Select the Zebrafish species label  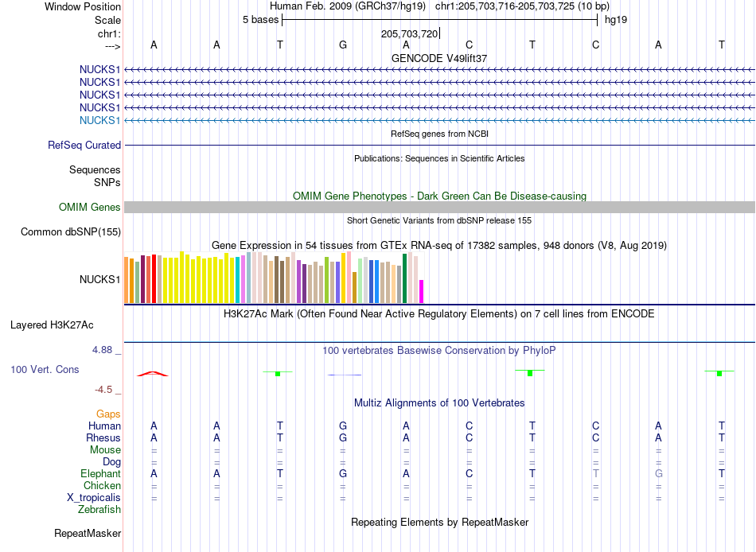99,509
